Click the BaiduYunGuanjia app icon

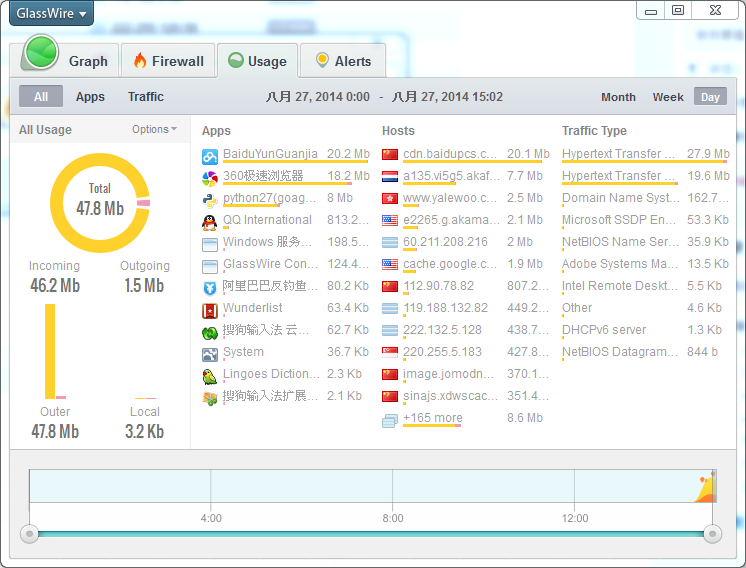click(210, 156)
